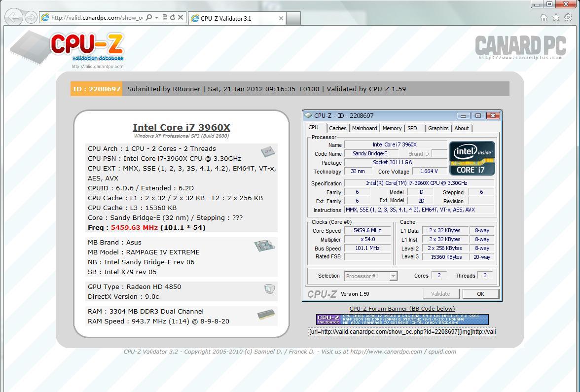Refresh the page with the reload icon
Screen dimensions: 580x392
point(173,17)
